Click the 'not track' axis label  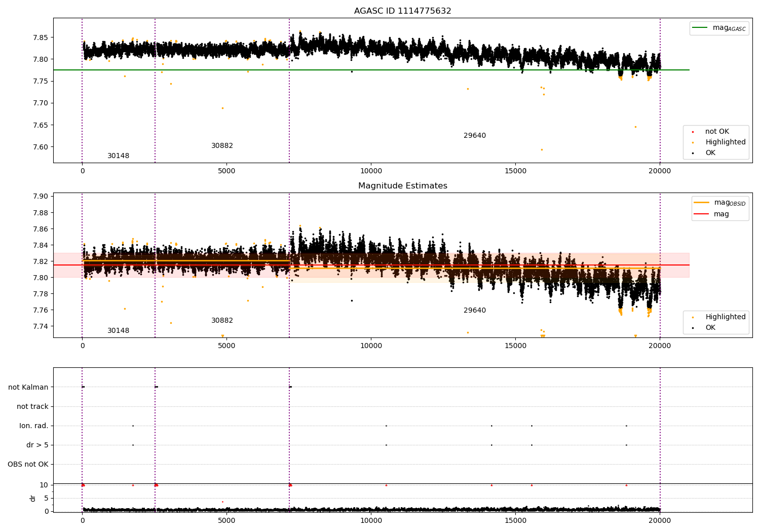pos(32,407)
